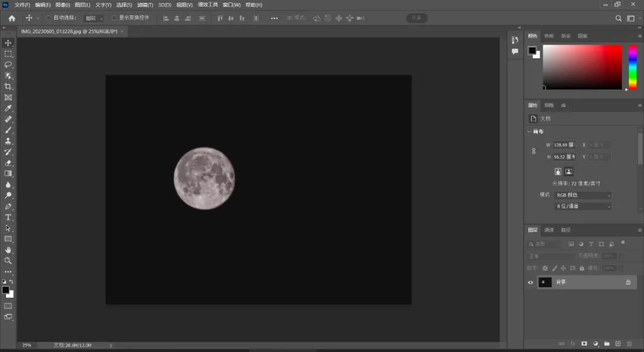This screenshot has width=644, height=352.
Task: Select the Type tool
Action: [x=8, y=217]
